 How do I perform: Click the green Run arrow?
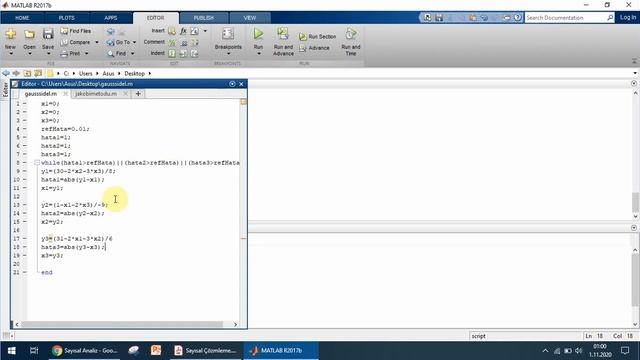coord(258,34)
